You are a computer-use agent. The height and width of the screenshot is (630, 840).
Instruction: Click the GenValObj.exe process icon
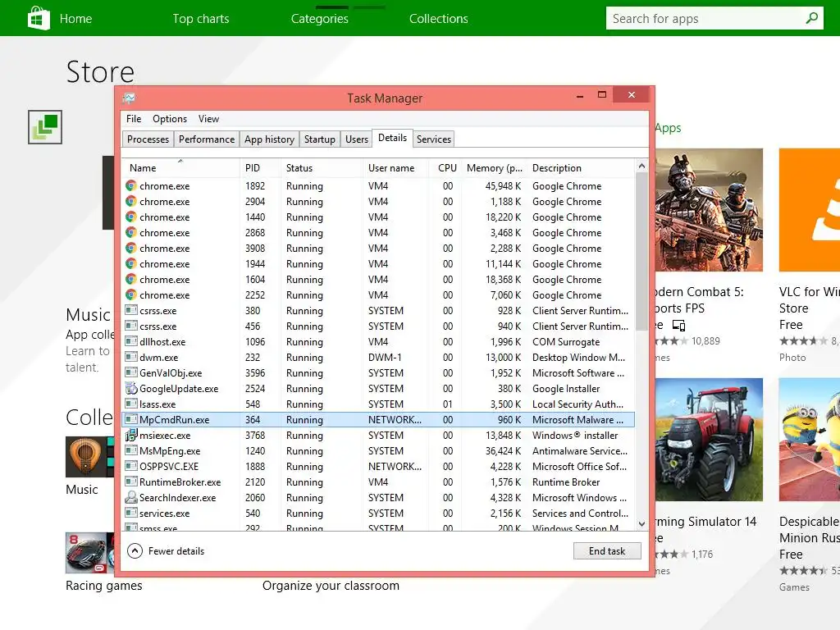[x=130, y=372]
